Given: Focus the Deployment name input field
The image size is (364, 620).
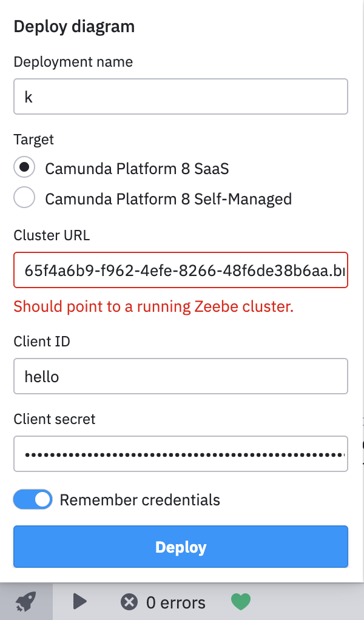Looking at the screenshot, I should pyautogui.click(x=181, y=96).
